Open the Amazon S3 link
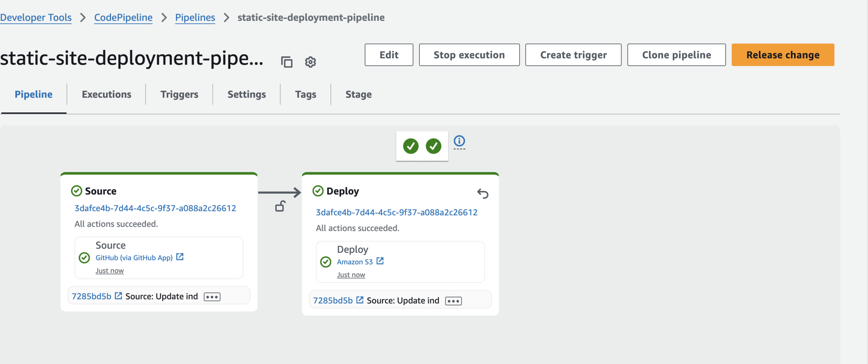The image size is (868, 364). [355, 262]
